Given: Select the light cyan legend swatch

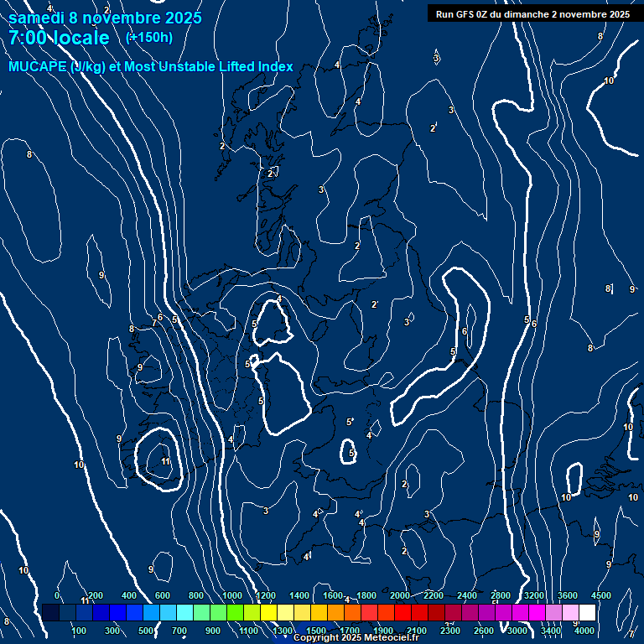Looking at the screenshot, I should 184,612.
